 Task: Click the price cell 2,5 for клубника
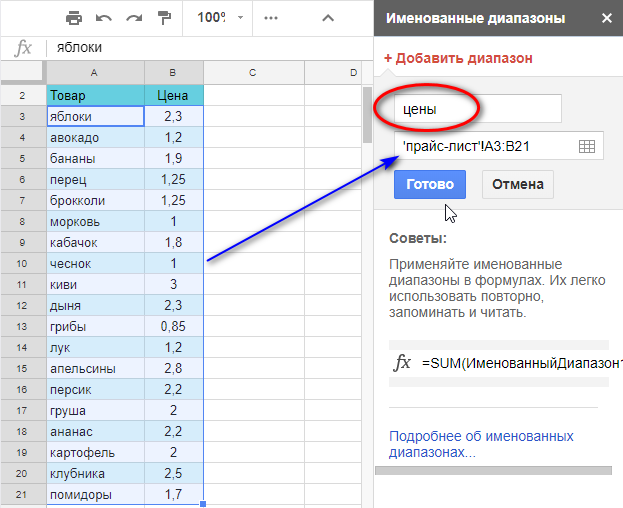coord(174,474)
